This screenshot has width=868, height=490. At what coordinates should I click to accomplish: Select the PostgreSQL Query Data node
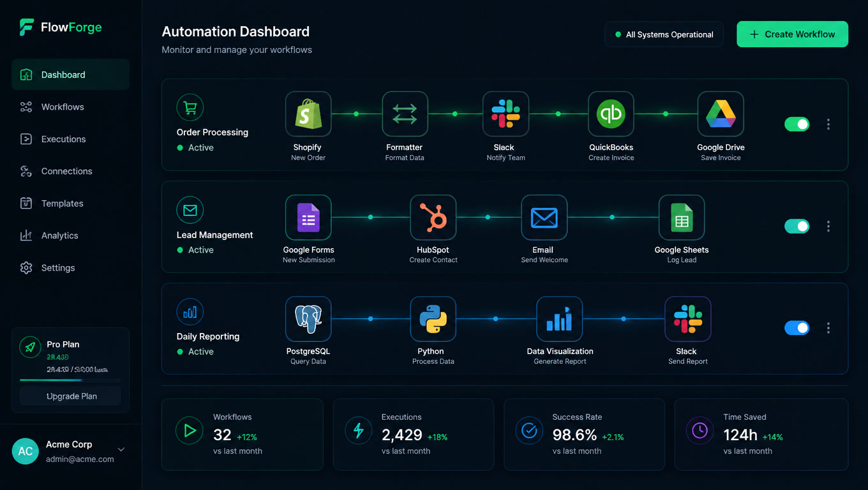pos(308,319)
